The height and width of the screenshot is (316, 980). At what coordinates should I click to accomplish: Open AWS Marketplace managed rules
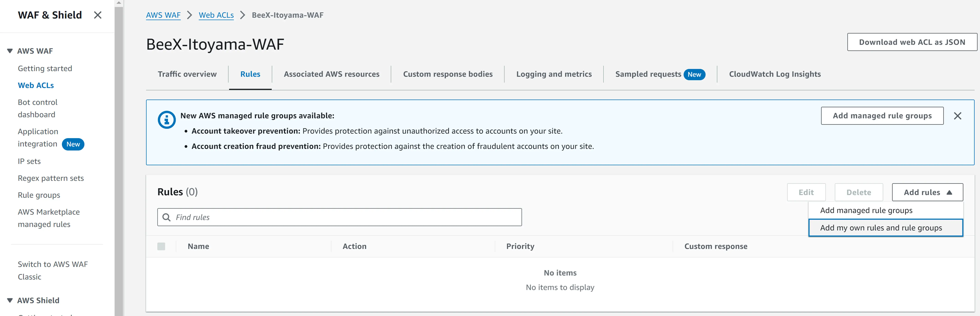[x=49, y=218]
